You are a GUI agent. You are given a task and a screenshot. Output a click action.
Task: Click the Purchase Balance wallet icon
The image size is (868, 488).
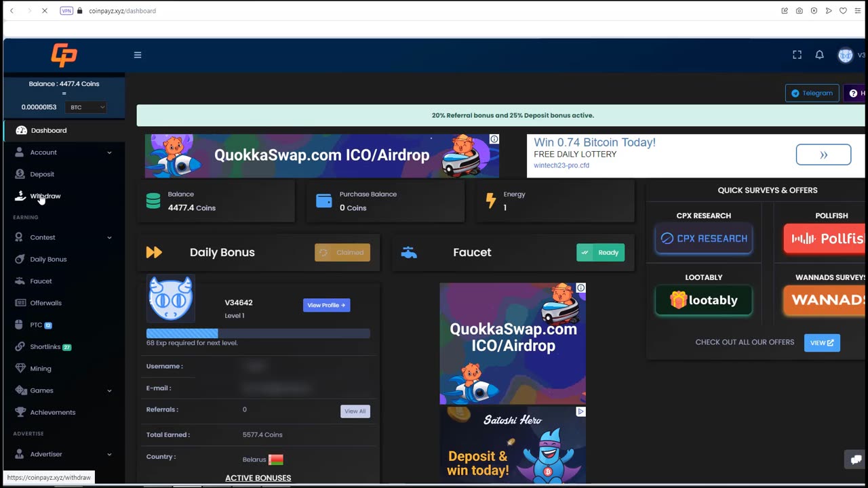324,201
